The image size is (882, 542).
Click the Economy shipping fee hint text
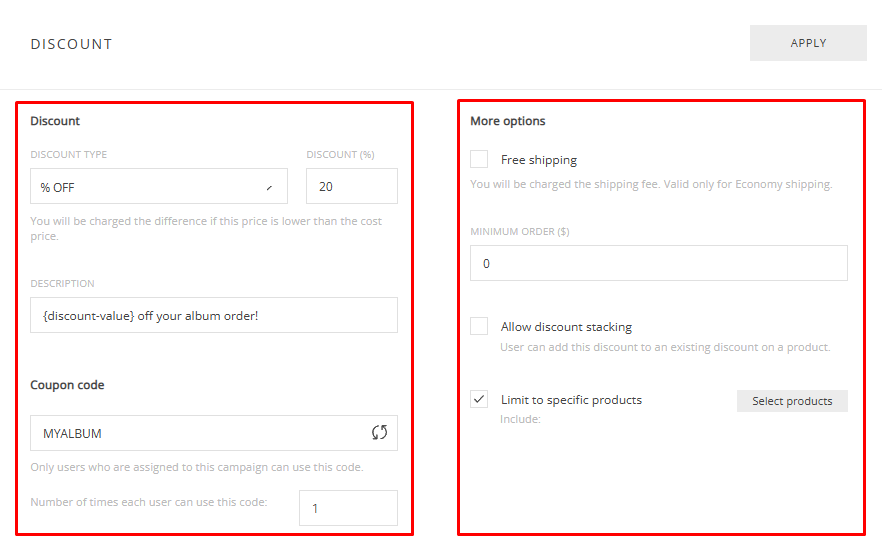[x=651, y=184]
